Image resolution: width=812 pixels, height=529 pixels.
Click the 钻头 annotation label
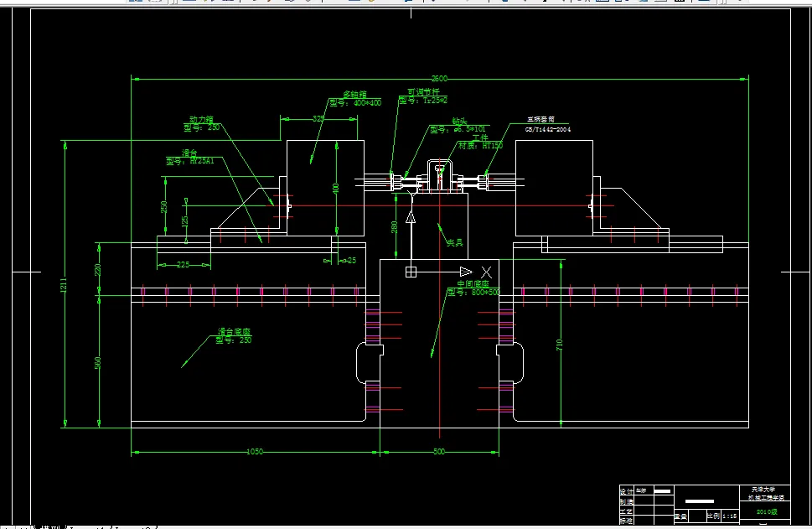459,120
